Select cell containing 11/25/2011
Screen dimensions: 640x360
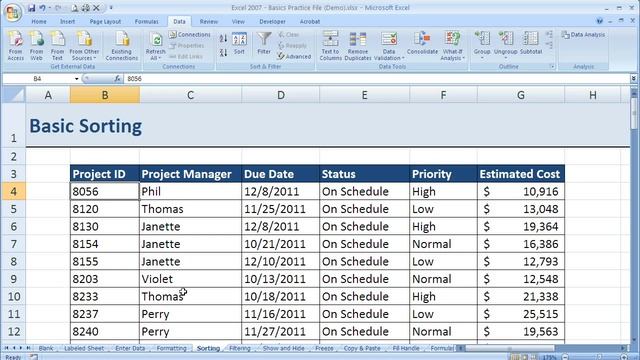[280, 209]
